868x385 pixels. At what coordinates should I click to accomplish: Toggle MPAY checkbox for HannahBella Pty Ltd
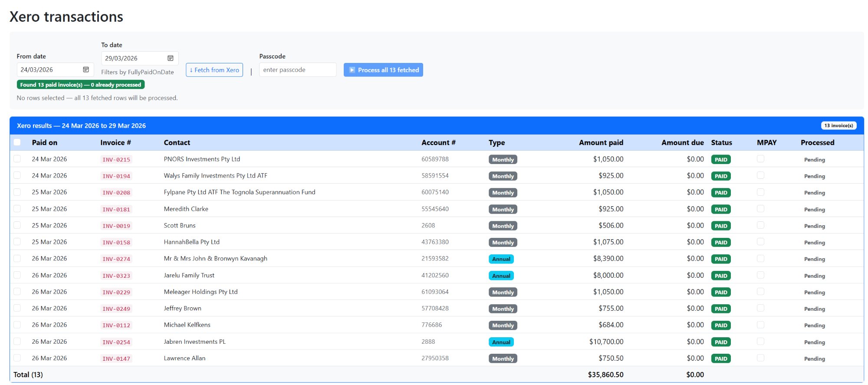(760, 242)
